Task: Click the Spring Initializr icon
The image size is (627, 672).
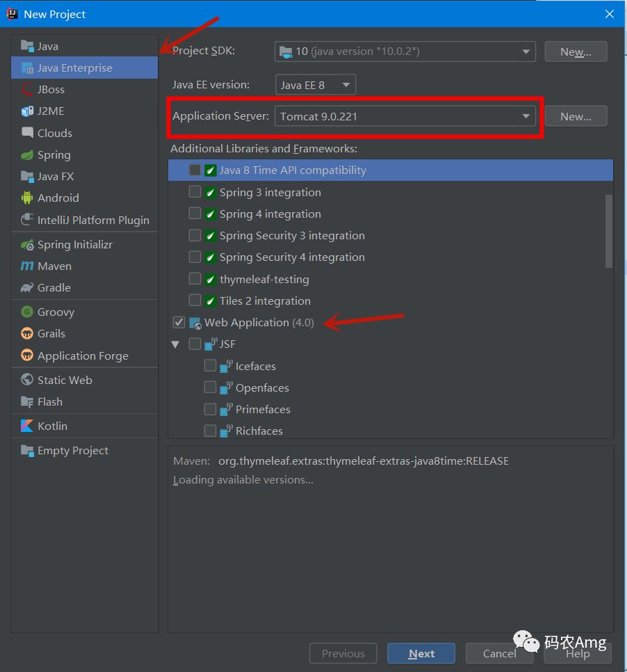Action: tap(27, 244)
